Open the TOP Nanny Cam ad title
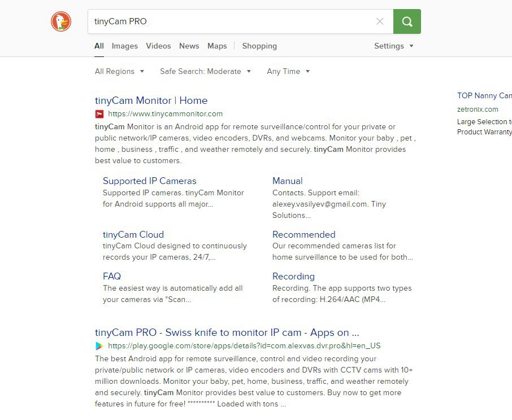The height and width of the screenshot is (420, 512). (x=484, y=95)
